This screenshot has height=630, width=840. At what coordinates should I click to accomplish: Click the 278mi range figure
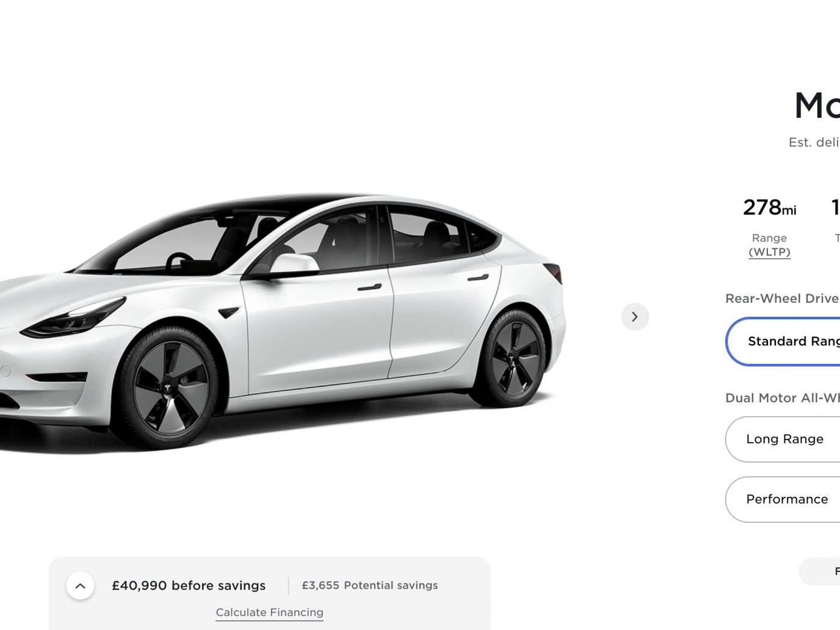(x=769, y=208)
